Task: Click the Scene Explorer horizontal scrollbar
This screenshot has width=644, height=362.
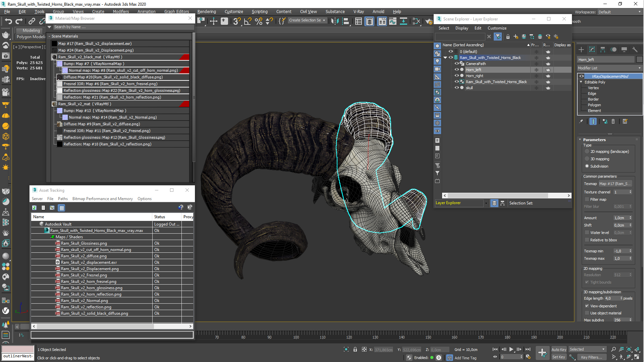Action: tap(507, 195)
